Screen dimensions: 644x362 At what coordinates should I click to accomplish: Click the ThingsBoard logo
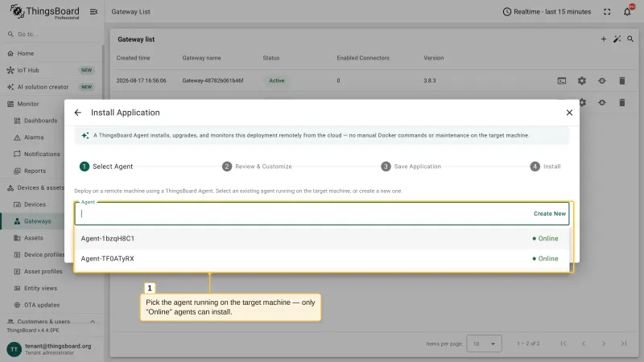click(45, 11)
